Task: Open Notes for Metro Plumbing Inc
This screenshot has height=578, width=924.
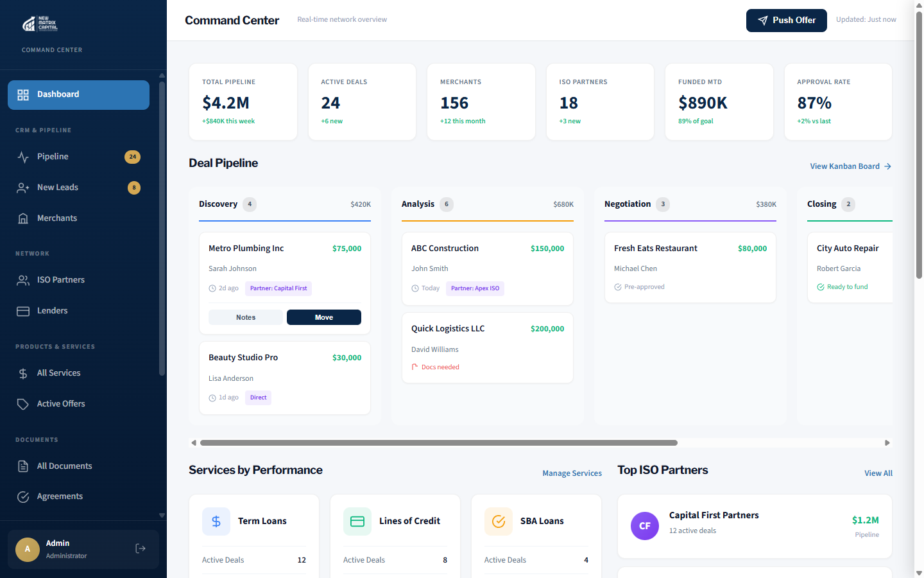Action: [x=245, y=317]
